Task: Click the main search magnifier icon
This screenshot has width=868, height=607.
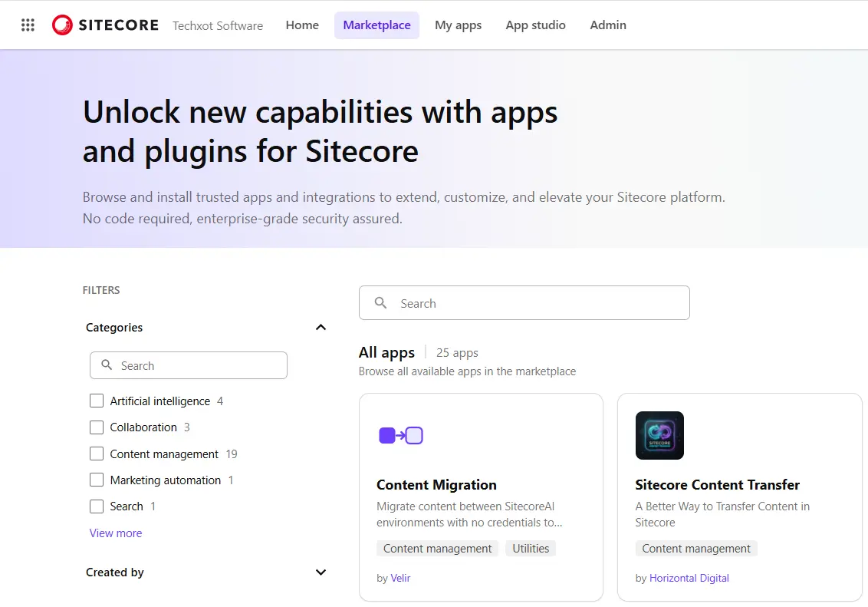Action: point(380,302)
